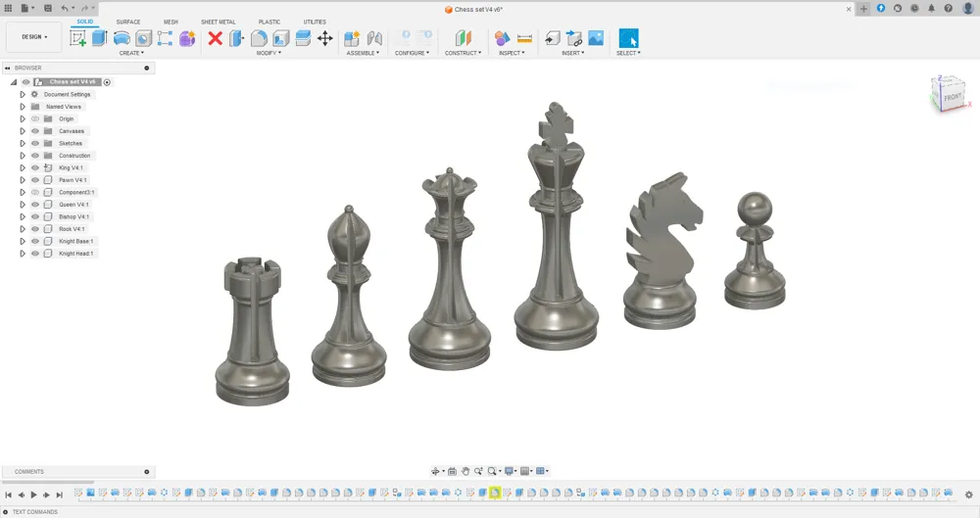
Task: Click the Measure tool icon
Action: pyautogui.click(x=525, y=38)
